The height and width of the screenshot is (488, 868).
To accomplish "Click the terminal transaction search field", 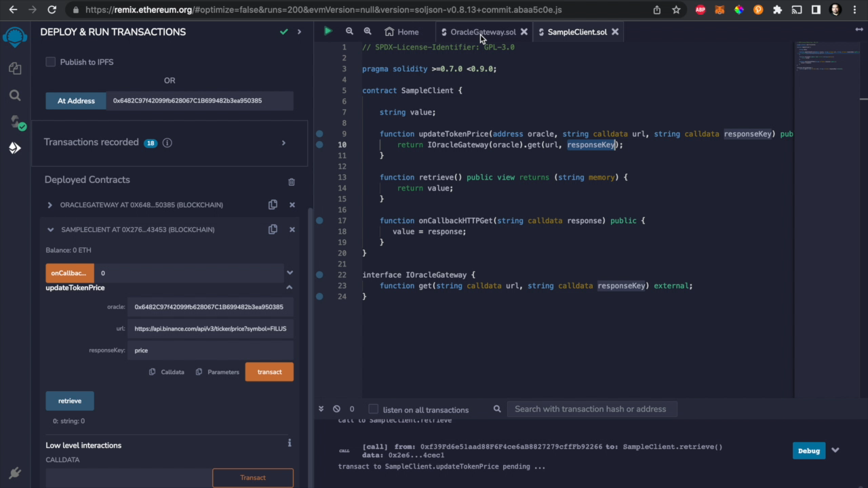I will pos(591,409).
